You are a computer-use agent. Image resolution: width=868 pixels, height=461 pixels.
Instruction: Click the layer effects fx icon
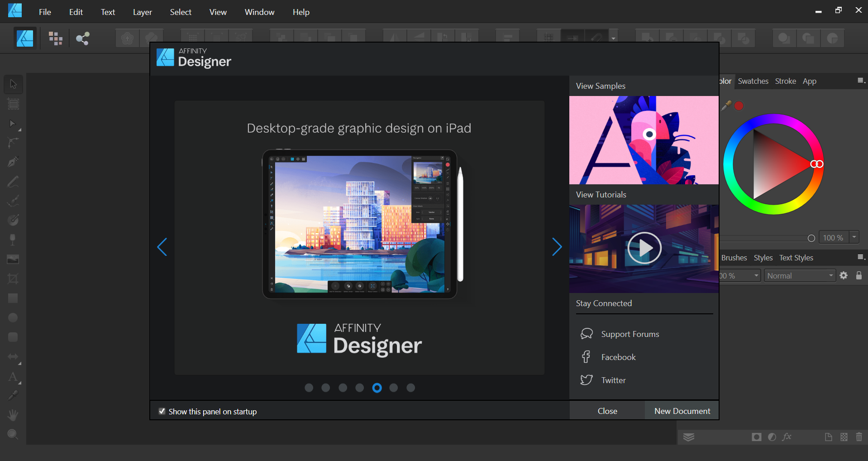[x=787, y=437]
